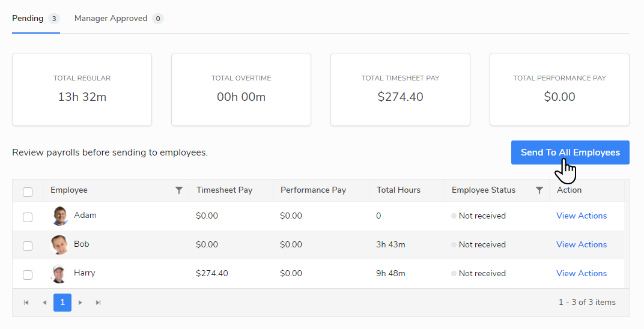
Task: Go to the first page arrow
Action: tap(26, 303)
